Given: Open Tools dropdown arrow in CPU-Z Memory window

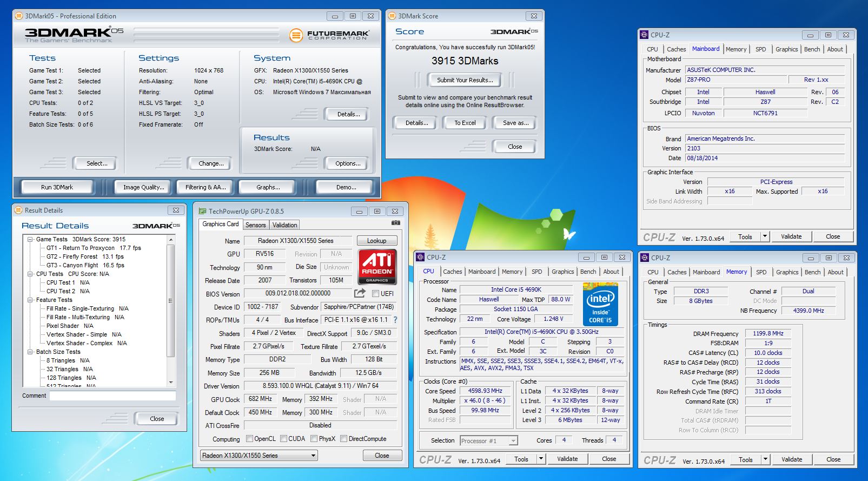Looking at the screenshot, I should point(765,459).
